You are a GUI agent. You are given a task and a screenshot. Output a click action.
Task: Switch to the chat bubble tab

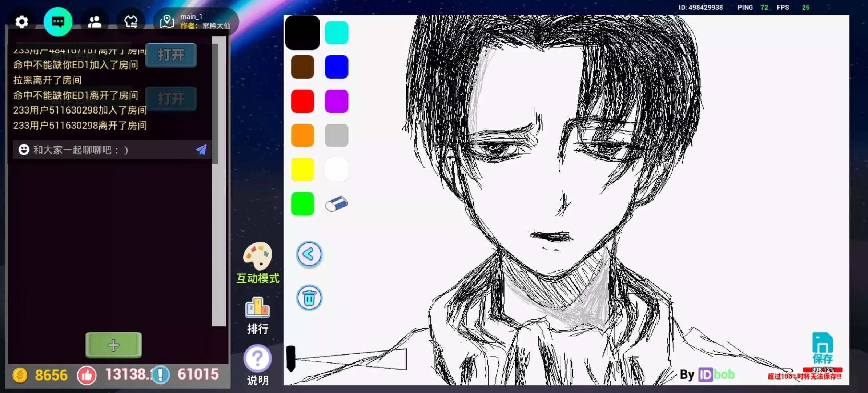click(58, 22)
